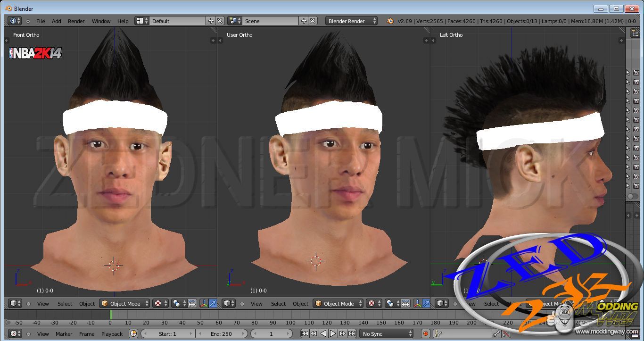Click the Marker button in timeline header
This screenshot has width=644, height=341.
click(x=64, y=333)
